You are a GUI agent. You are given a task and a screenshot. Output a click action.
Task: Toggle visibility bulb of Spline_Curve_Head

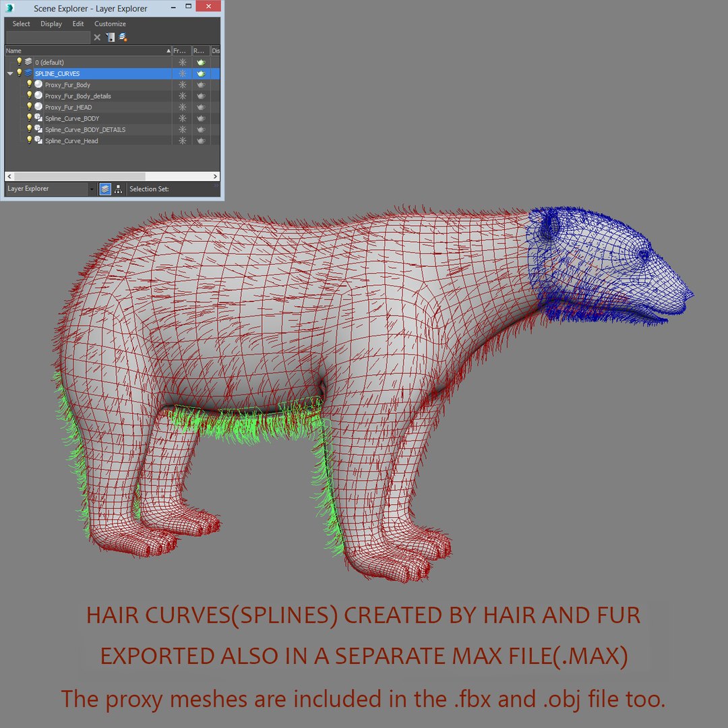pos(29,140)
